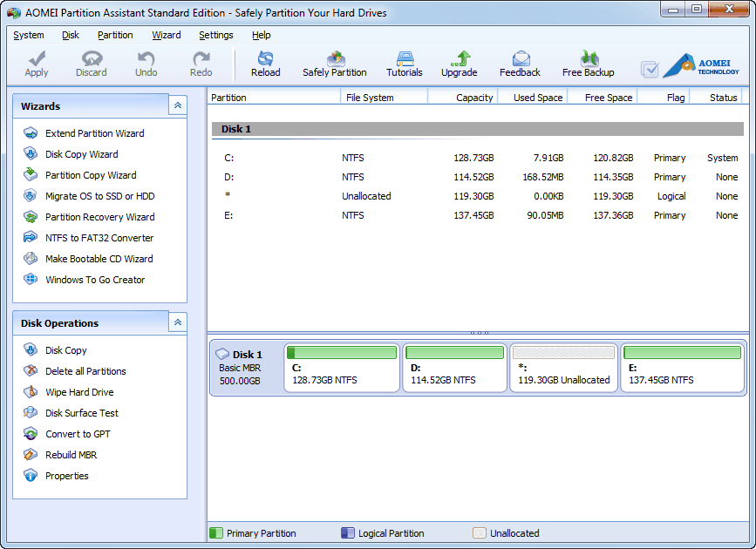Click the Windows To Go Creator link
The height and width of the screenshot is (549, 756).
coord(95,280)
